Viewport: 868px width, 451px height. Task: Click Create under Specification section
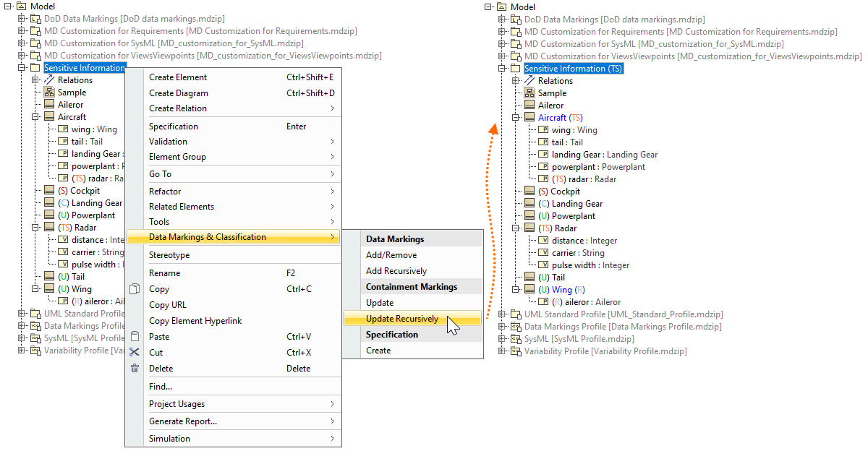pyautogui.click(x=378, y=351)
